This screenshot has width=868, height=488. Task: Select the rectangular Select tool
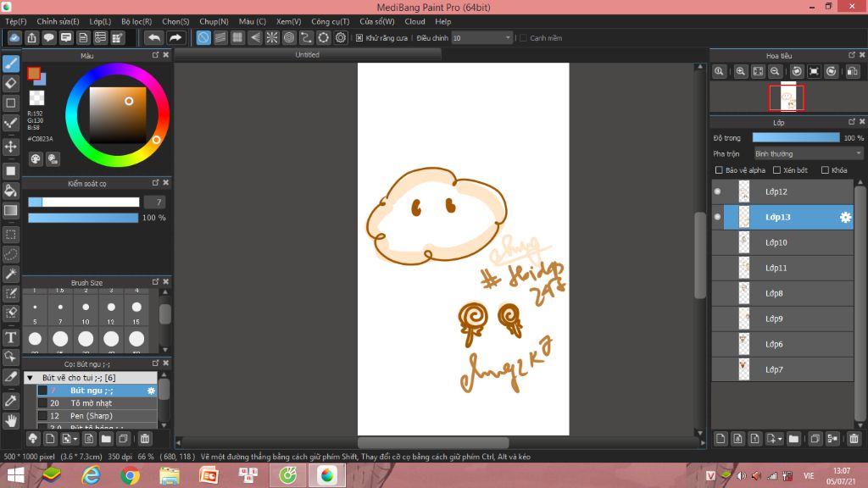[x=10, y=235]
